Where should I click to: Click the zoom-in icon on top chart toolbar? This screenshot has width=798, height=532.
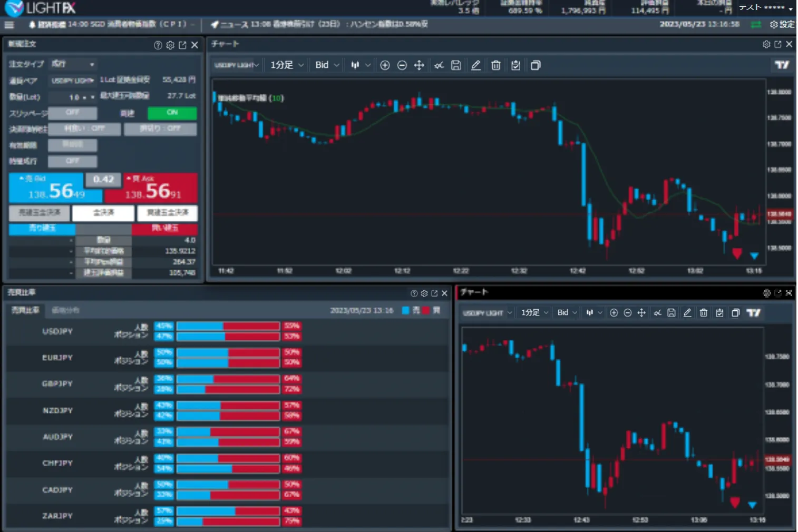coord(385,65)
